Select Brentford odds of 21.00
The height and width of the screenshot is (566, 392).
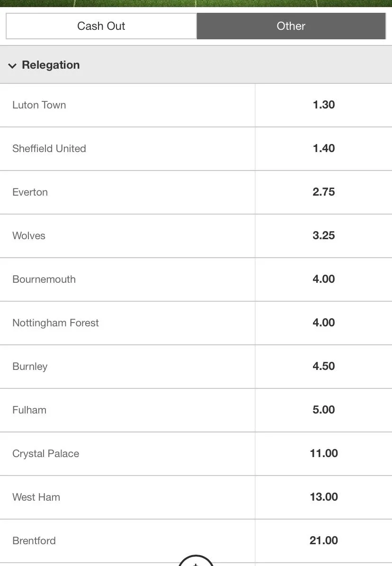click(x=323, y=540)
